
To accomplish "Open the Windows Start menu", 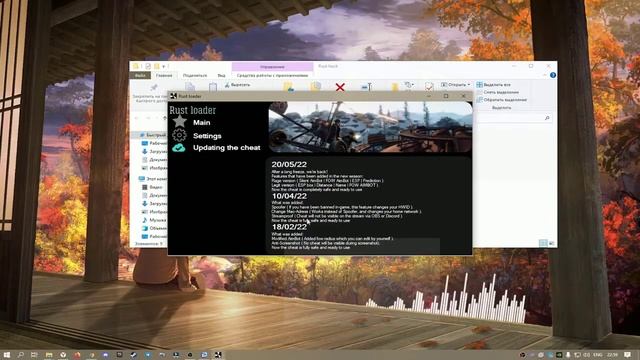I will (x=7, y=355).
